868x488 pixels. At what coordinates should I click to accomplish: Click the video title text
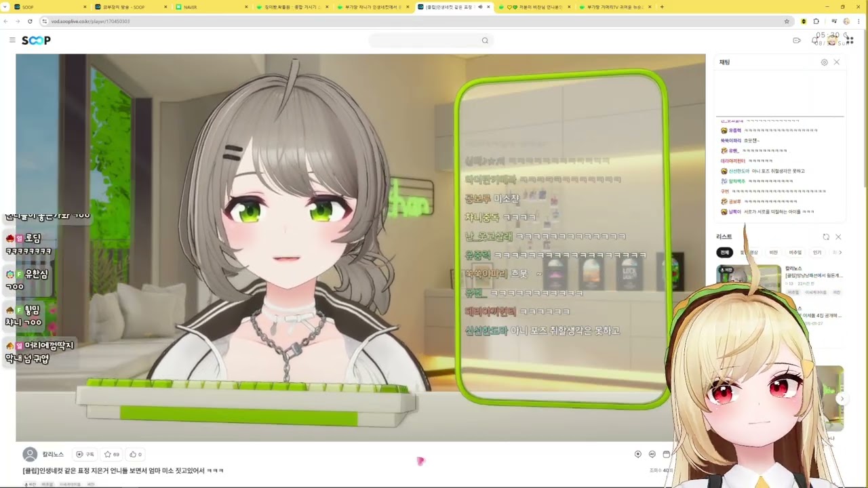123,470
